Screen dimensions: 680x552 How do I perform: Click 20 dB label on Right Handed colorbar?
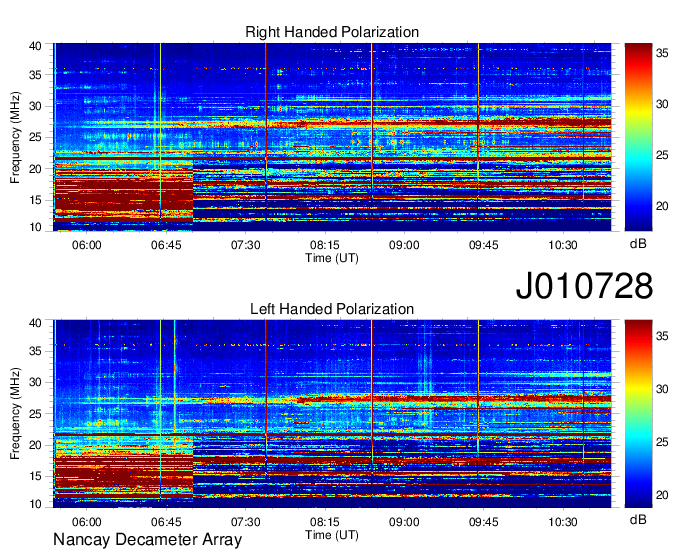coord(662,206)
